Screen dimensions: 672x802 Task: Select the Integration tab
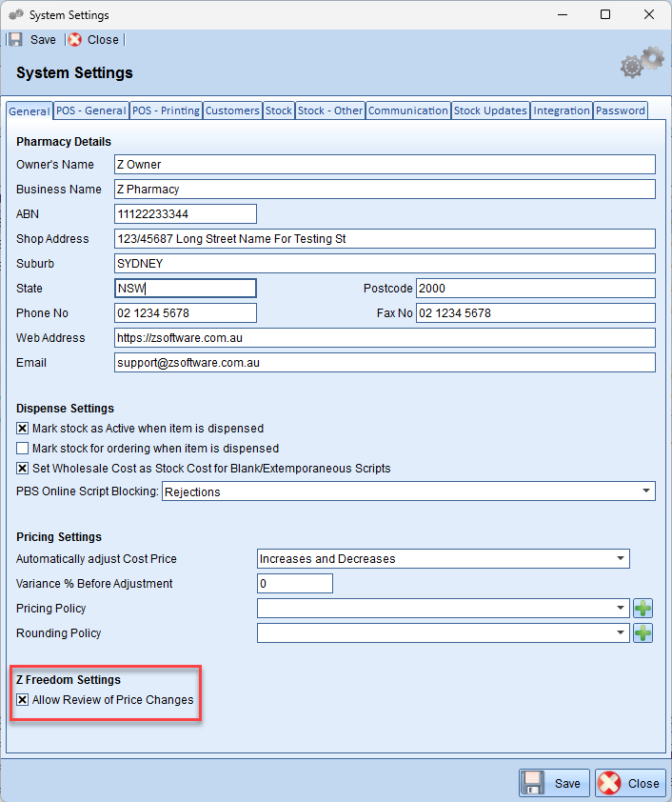561,110
